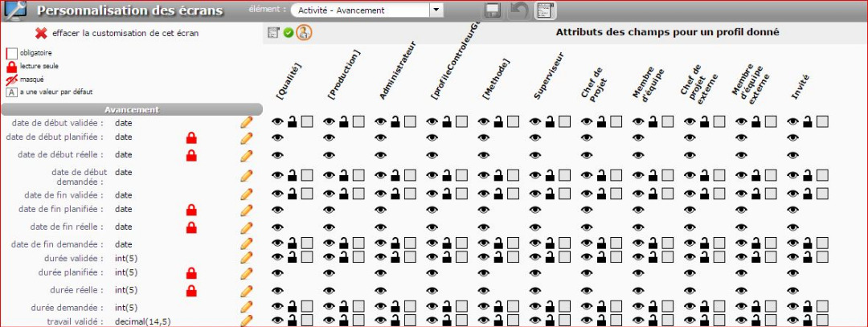Click red lock on 'date de fin planifiée'
Viewport: 868px width, 327px height.
[191, 210]
